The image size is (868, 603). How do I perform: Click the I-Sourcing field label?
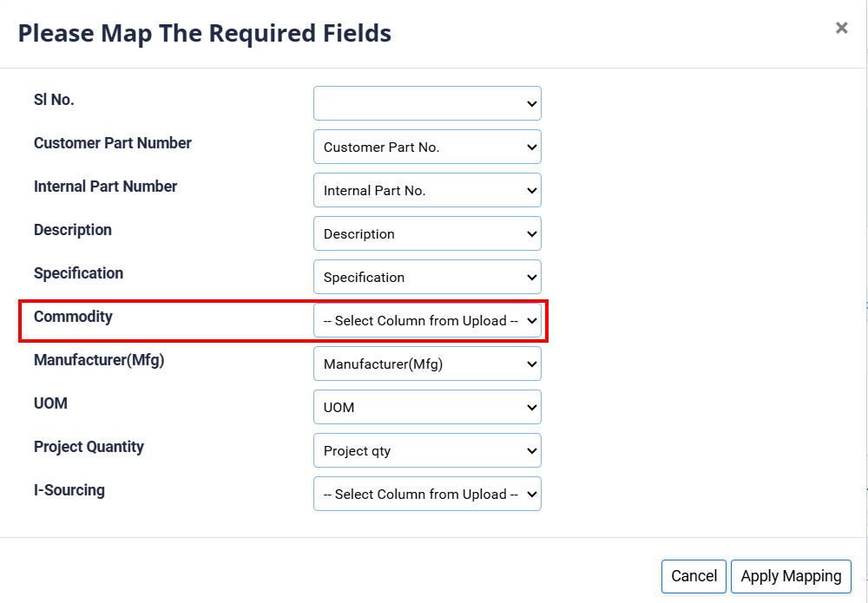point(69,490)
